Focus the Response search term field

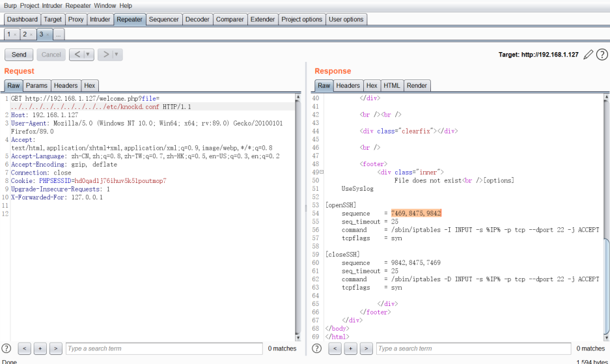click(473, 348)
